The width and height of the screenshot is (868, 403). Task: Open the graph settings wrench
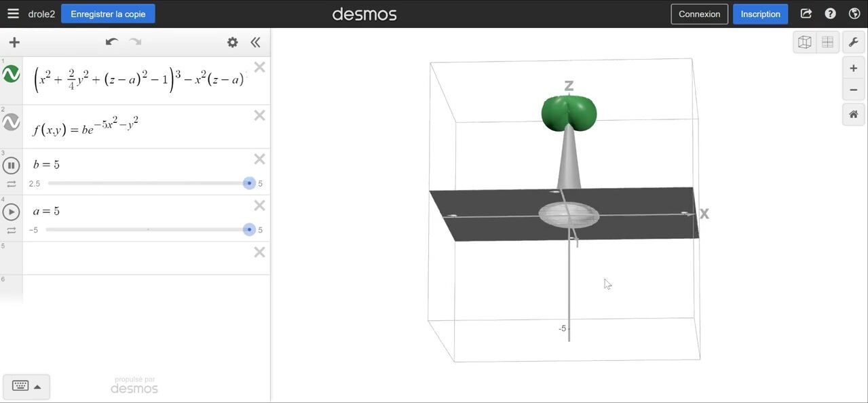854,42
